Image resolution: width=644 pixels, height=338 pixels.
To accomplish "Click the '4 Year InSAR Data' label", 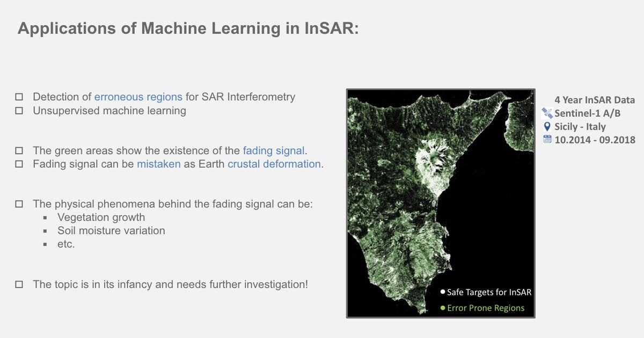I will [x=595, y=100].
